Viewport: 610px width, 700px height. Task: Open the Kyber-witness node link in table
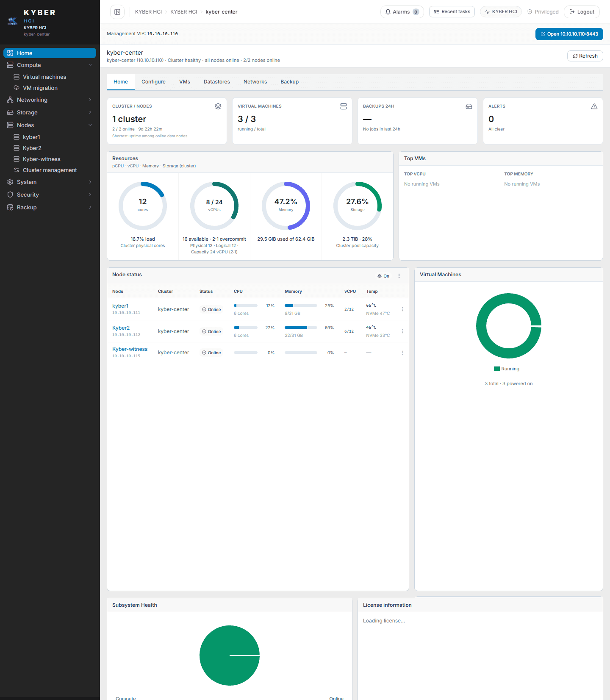click(130, 349)
